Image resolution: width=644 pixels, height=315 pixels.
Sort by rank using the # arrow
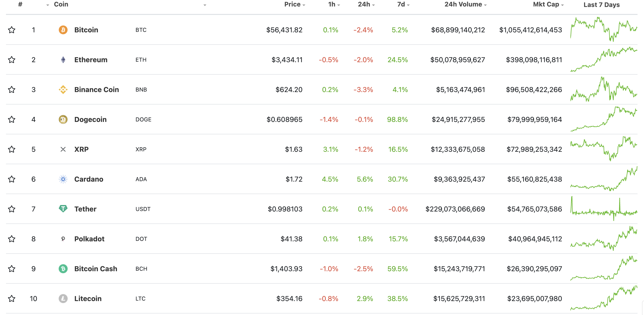click(47, 5)
